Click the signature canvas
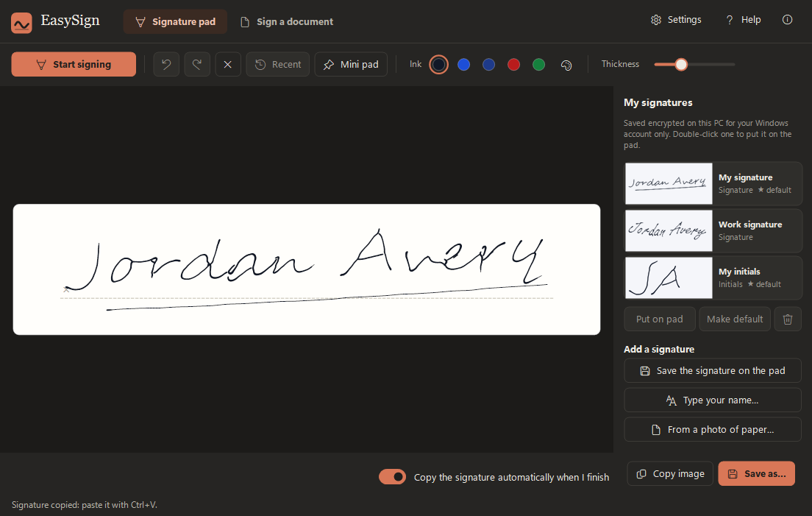The width and height of the screenshot is (812, 516). coord(307,269)
